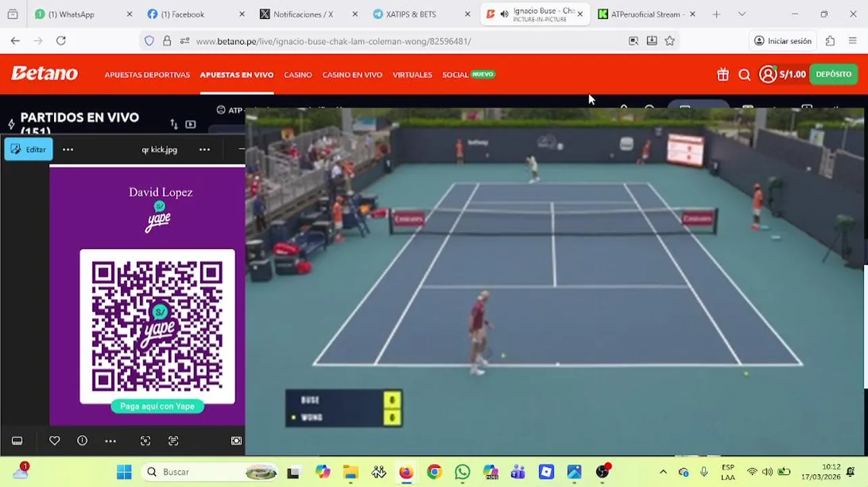Open CASINO EN VIVO section
Image resolution: width=868 pixels, height=487 pixels.
click(x=352, y=74)
